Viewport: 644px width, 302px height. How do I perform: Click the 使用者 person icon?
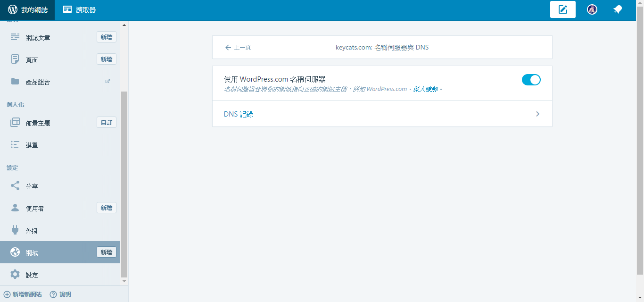click(15, 208)
